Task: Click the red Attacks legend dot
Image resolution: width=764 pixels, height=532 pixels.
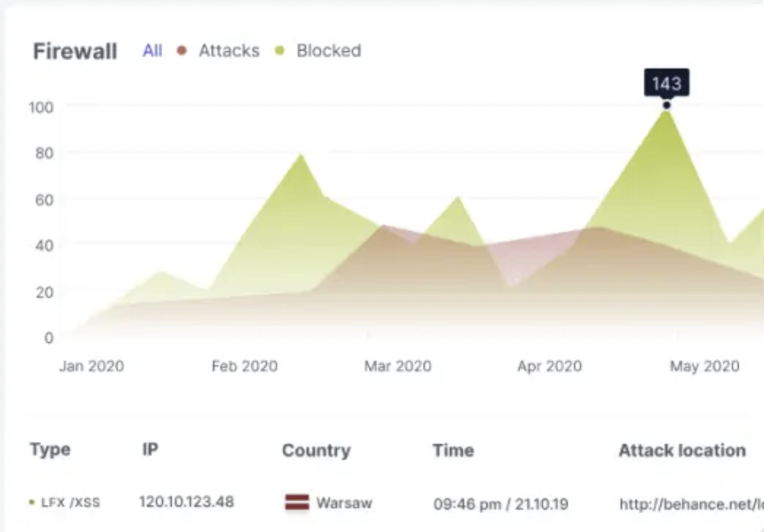Action: pos(182,50)
